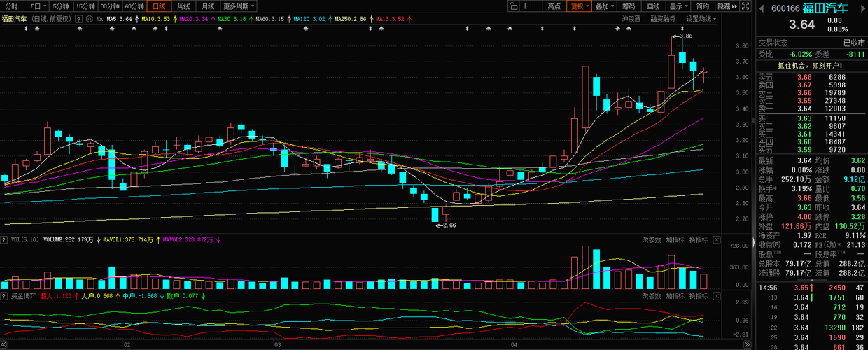
Task: Select the 15分钟 period
Action: click(x=85, y=6)
